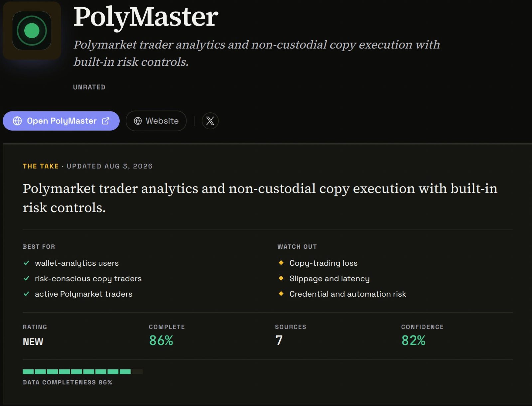Click the COMPLETE column label
This screenshot has width=532, height=406.
(167, 327)
